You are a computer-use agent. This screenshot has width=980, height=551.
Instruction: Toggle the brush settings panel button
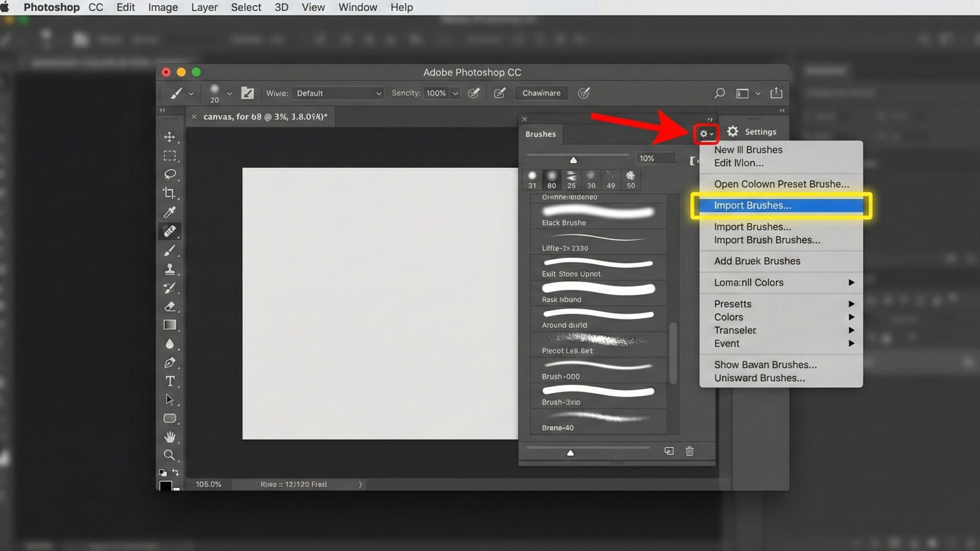click(x=247, y=93)
